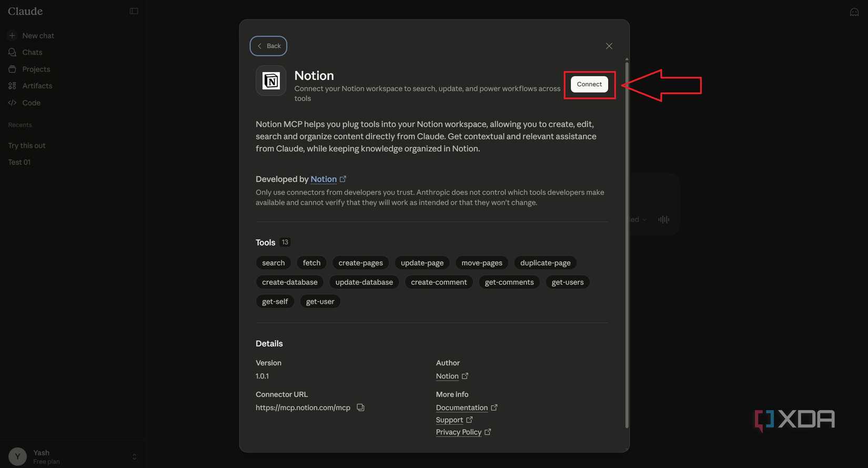
Task: Click the connector URL text
Action: pos(303,408)
